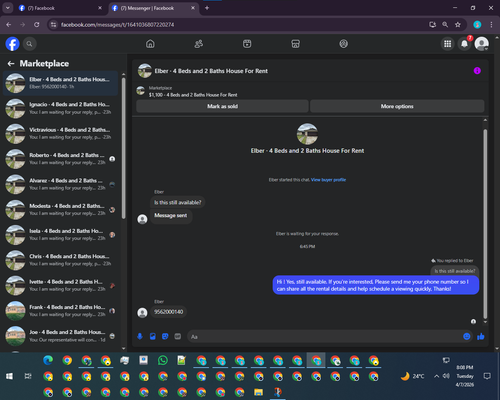
Task: Choose a GIF icon in composer
Action: (x=178, y=336)
